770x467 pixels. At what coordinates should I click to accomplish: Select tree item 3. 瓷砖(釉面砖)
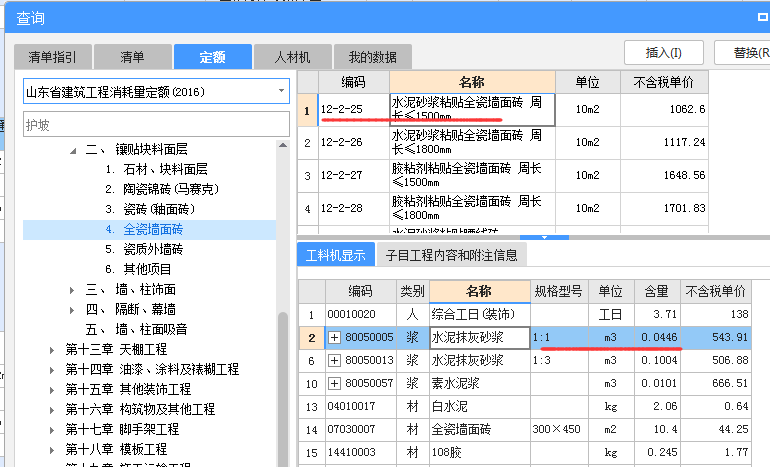pyautogui.click(x=150, y=210)
